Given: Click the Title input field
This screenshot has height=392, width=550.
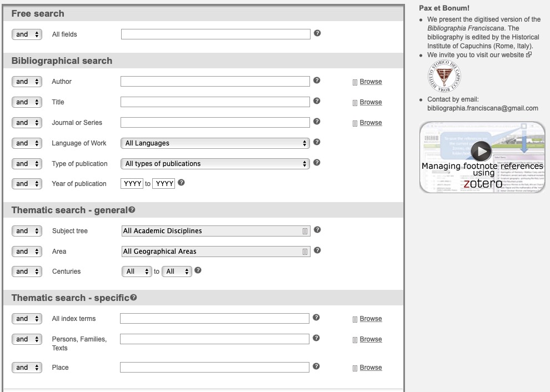Looking at the screenshot, I should [x=215, y=102].
